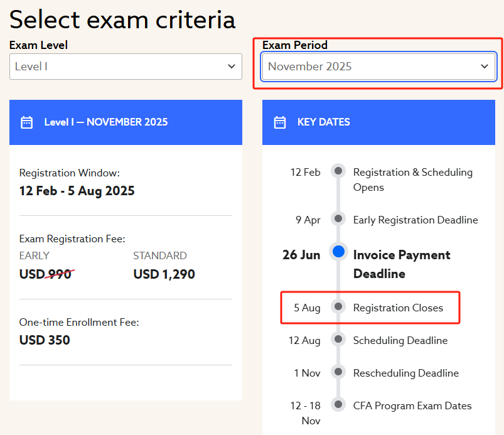Click calendar icon in Level I header
This screenshot has width=504, height=435.
[27, 122]
